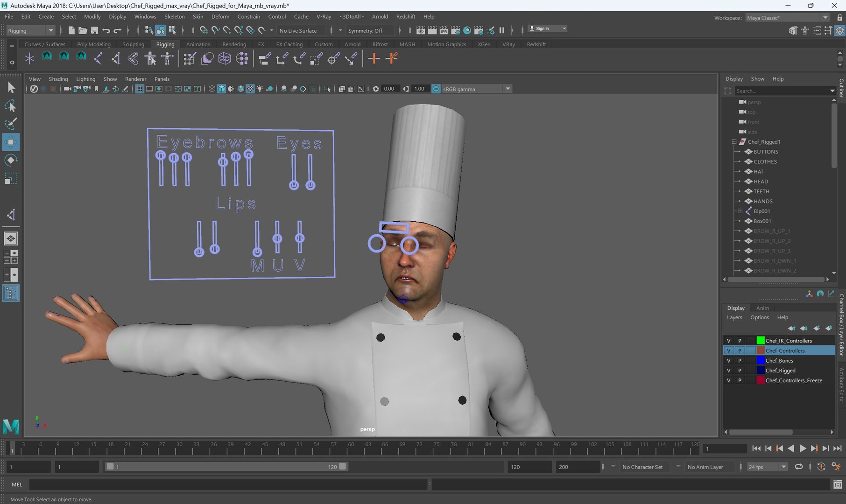Click the Create Locator shelf icon
846x504 pixels.
pos(29,58)
